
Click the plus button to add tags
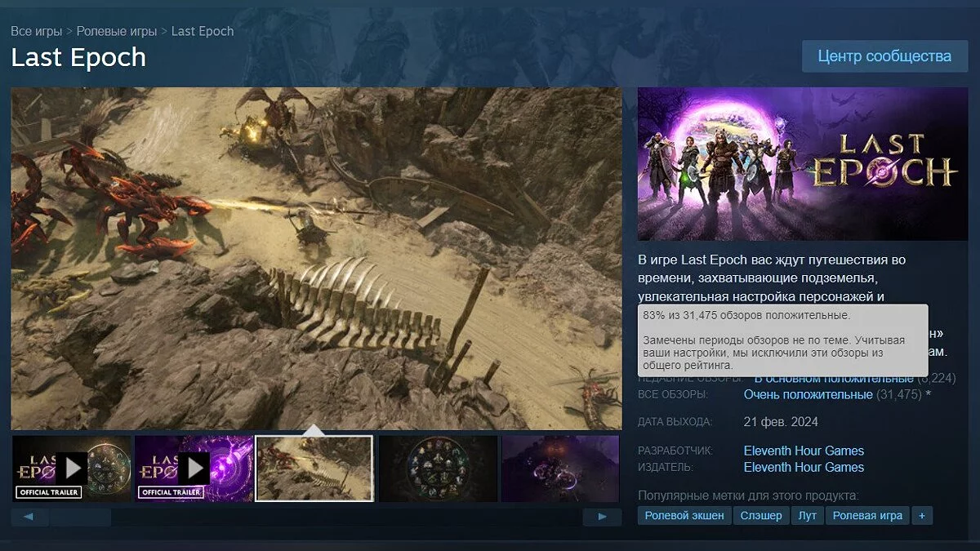point(922,516)
